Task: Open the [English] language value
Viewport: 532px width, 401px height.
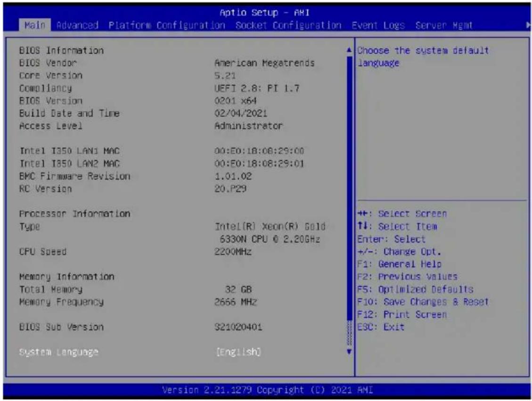Action: tap(238, 352)
